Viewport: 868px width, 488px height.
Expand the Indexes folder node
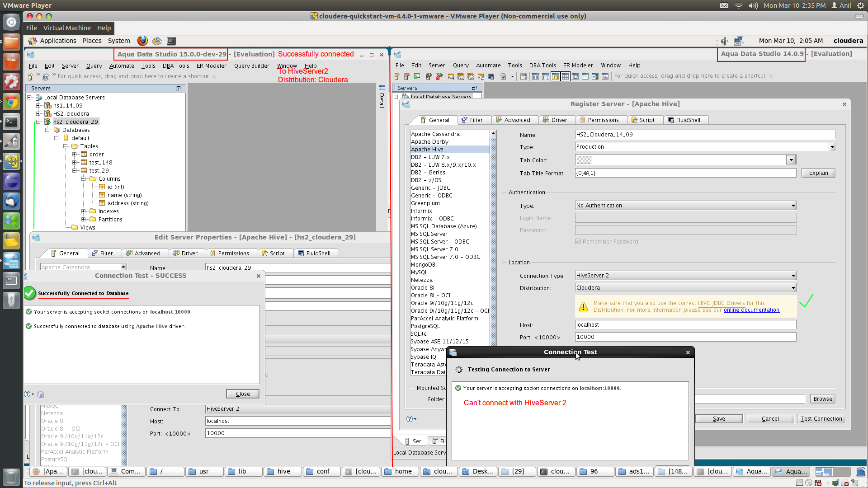click(x=83, y=211)
